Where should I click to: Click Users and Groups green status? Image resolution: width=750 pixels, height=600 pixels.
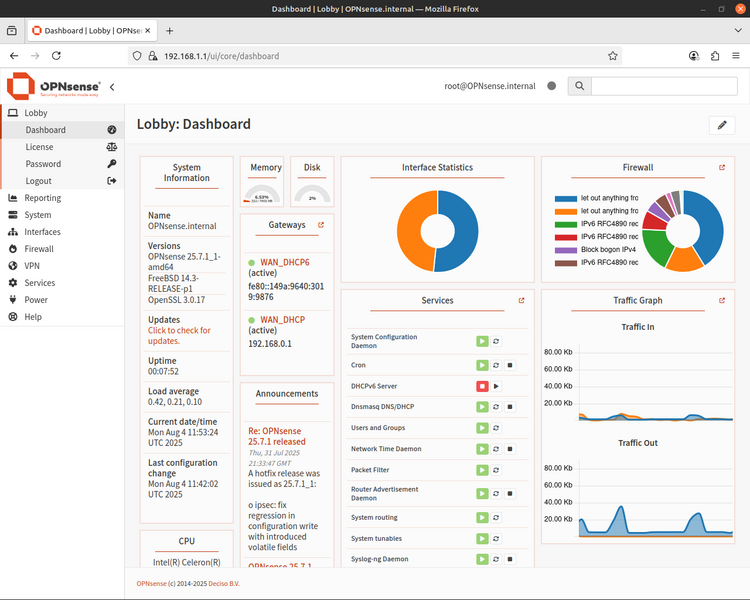[482, 428]
